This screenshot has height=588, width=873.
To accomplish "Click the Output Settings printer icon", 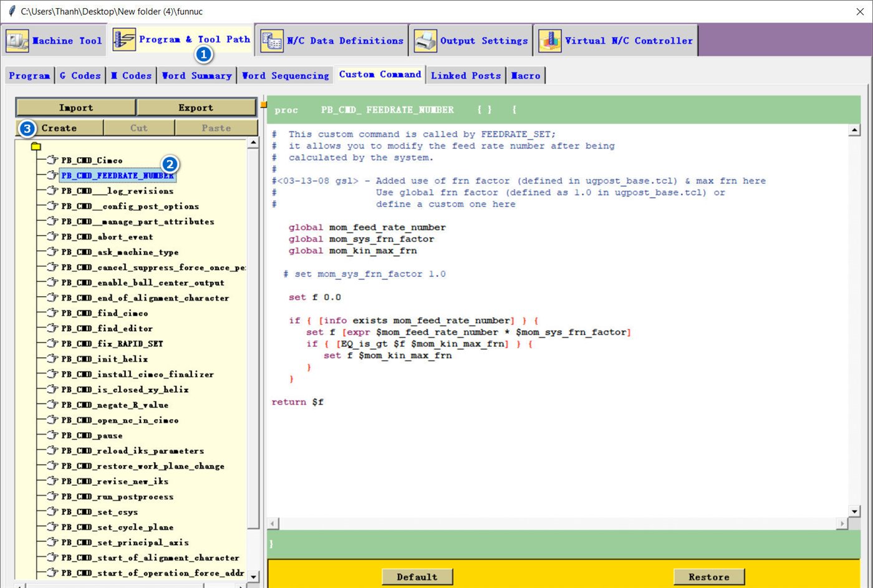I will [425, 41].
